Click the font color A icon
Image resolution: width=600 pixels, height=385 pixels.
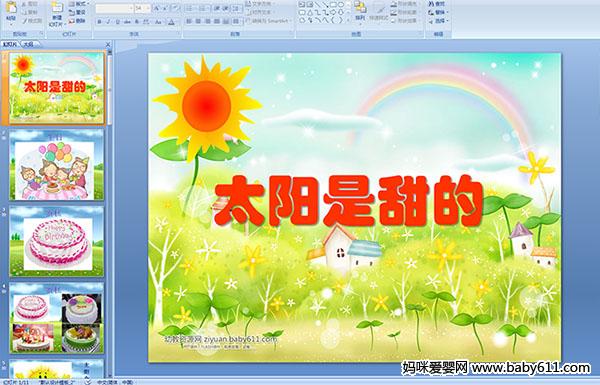click(171, 22)
